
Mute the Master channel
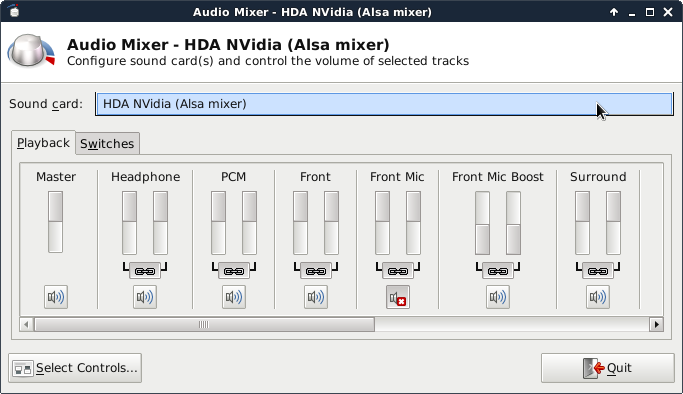coord(56,297)
